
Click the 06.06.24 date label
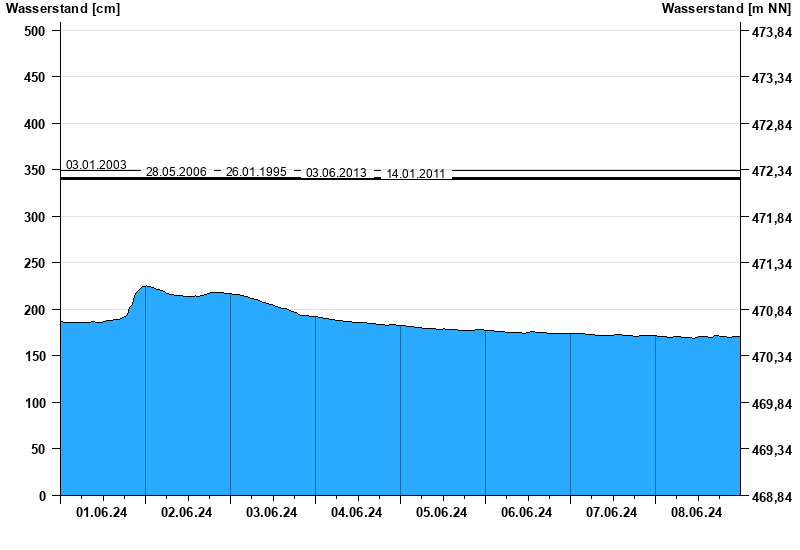click(x=526, y=512)
